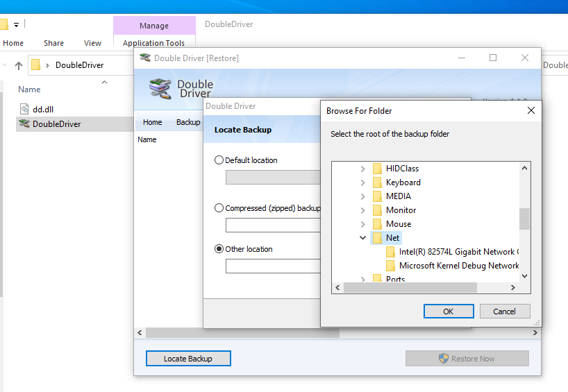Select 'Microsoft Kernel Debug Network' label

[459, 266]
